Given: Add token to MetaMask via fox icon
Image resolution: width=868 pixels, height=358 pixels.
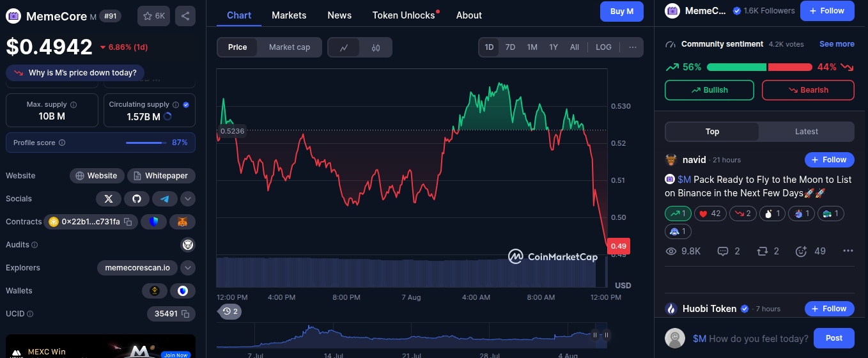Looking at the screenshot, I should pos(183,222).
